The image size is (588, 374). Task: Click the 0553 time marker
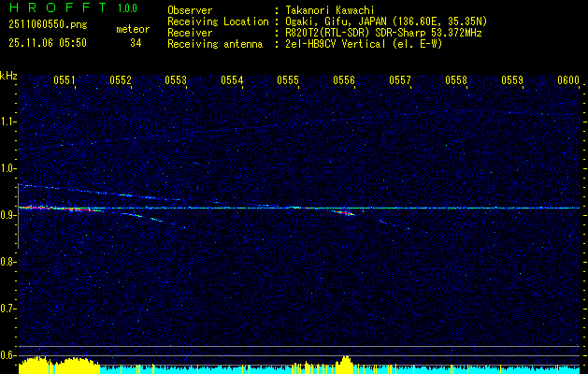177,80
